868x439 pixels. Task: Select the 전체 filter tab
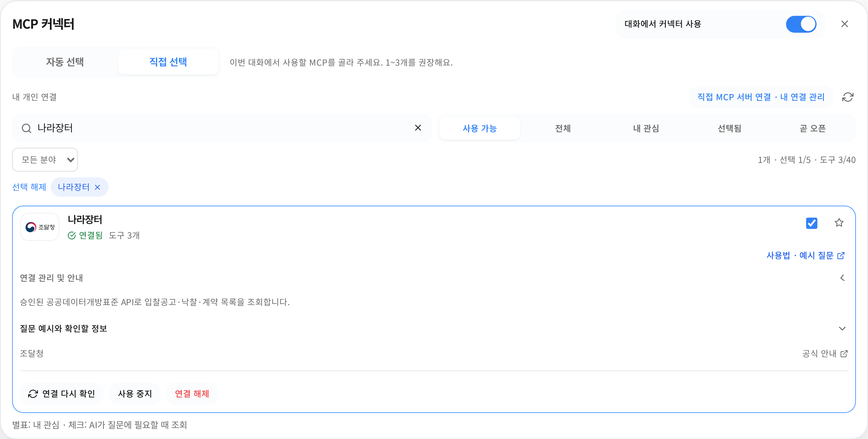pos(563,128)
